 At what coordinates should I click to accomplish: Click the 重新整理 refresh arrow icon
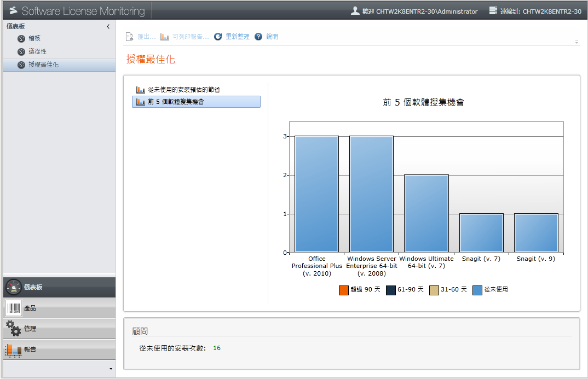pos(218,37)
